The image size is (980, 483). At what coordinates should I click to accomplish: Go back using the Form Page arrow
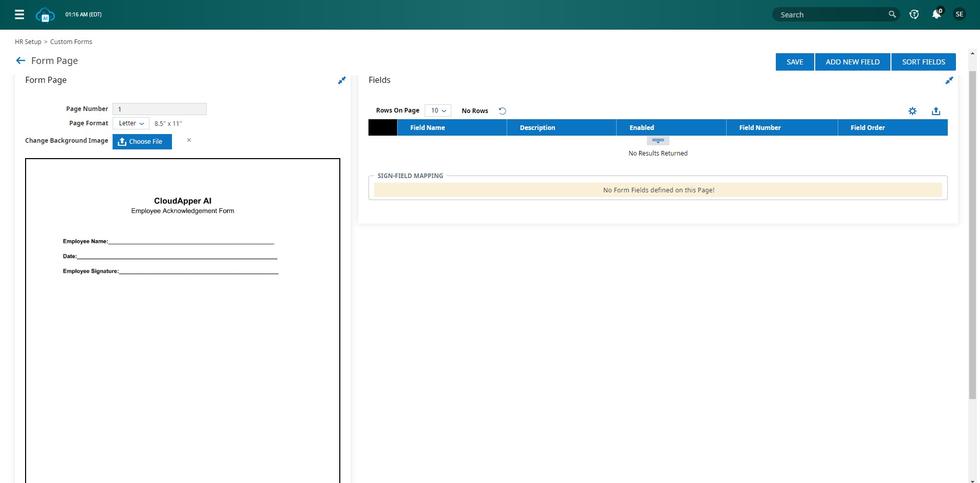pos(20,60)
